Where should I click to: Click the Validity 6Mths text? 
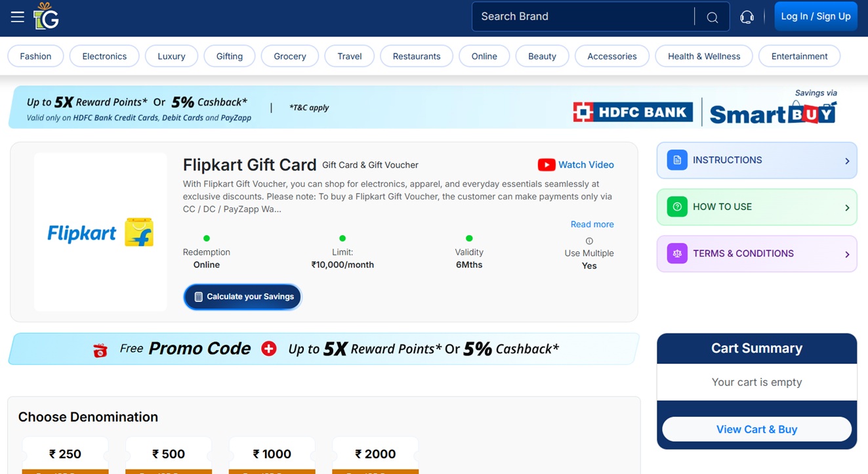tap(469, 259)
